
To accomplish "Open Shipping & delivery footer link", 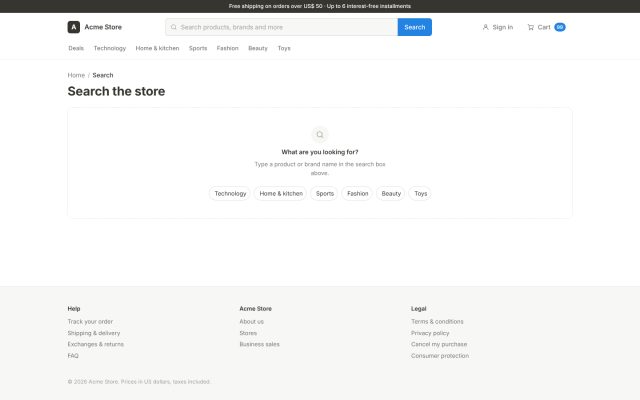I will [94, 333].
